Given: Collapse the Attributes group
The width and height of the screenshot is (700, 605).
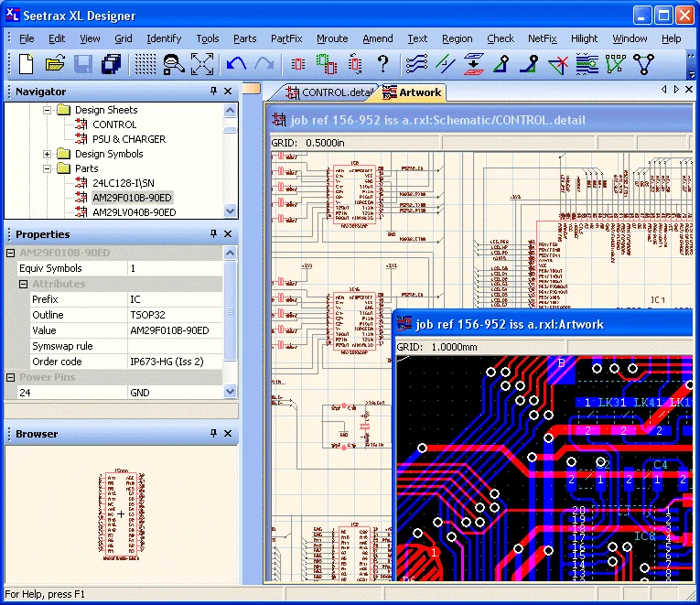Looking at the screenshot, I should tap(24, 284).
